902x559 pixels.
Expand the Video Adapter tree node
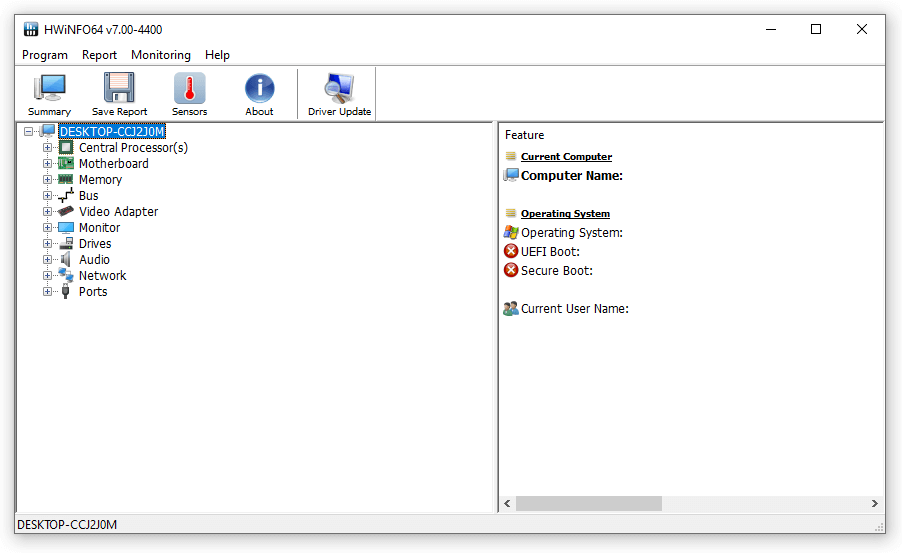[47, 212]
